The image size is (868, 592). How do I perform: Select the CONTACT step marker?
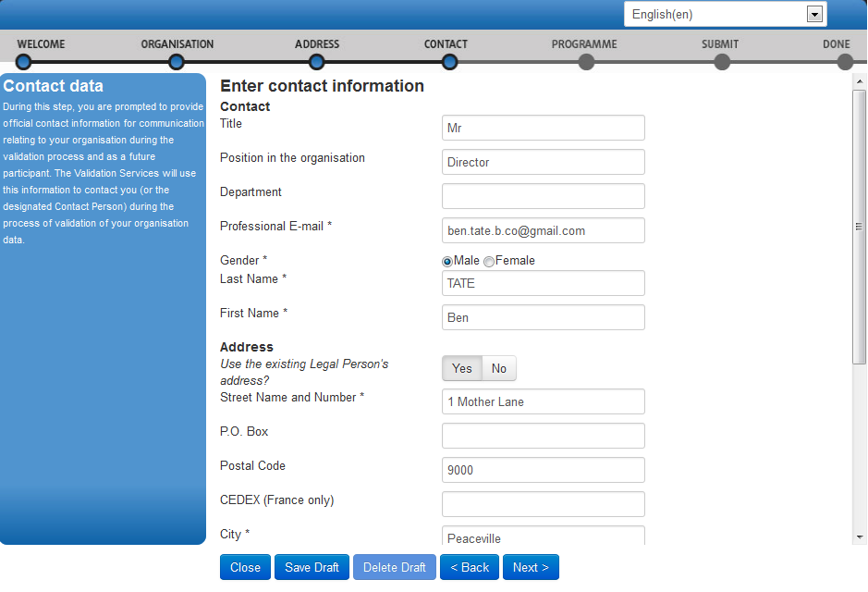pos(449,62)
